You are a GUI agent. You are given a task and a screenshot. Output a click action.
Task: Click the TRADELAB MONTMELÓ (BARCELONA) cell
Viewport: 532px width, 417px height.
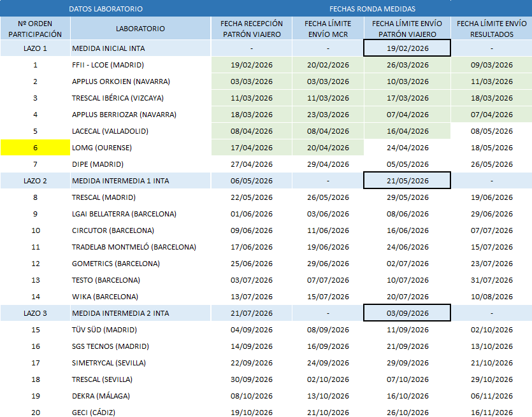[x=140, y=247]
